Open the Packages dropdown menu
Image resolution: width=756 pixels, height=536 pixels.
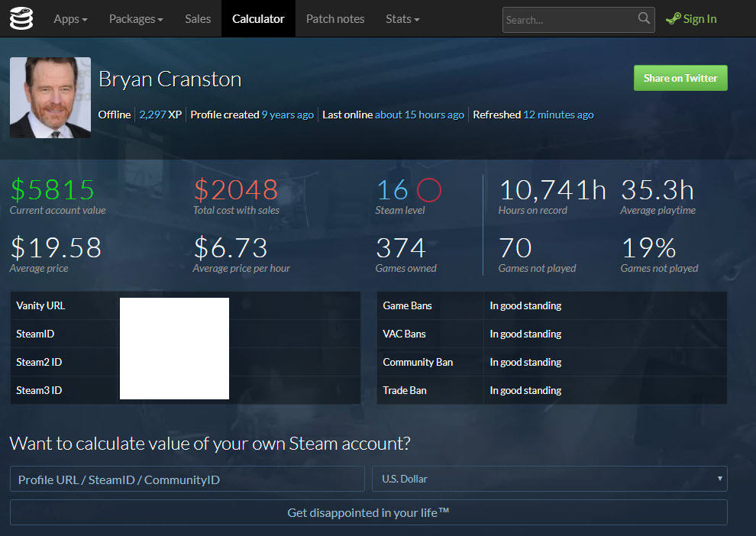136,18
